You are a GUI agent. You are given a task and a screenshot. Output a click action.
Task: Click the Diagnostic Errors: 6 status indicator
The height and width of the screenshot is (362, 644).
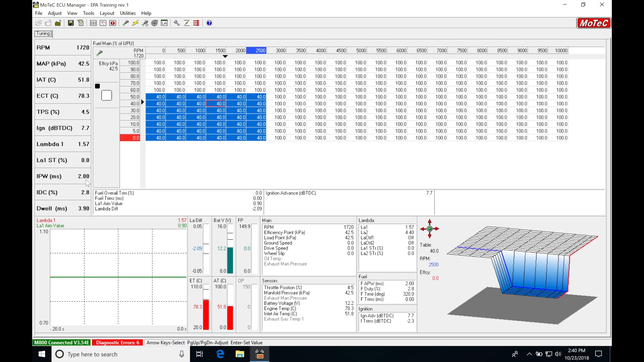117,343
